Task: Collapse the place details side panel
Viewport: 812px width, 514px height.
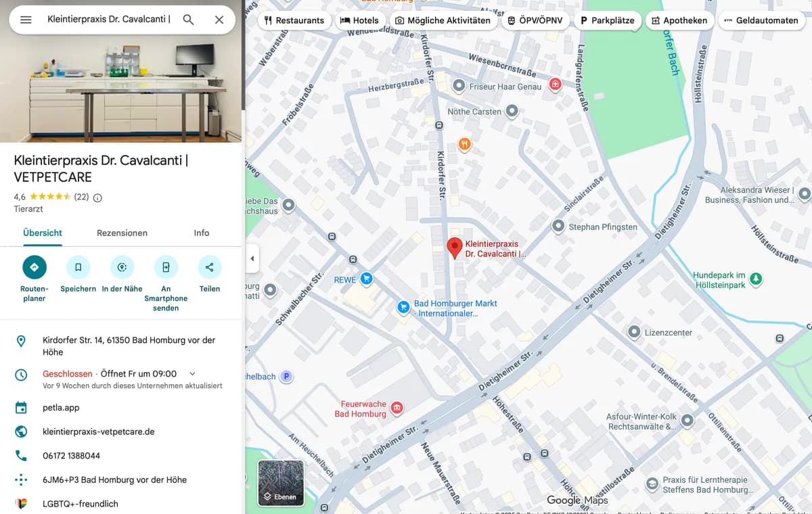Action: pos(252,258)
